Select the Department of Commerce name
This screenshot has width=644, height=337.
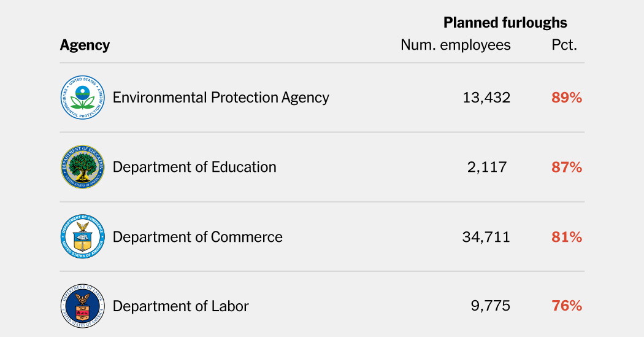coord(197,237)
